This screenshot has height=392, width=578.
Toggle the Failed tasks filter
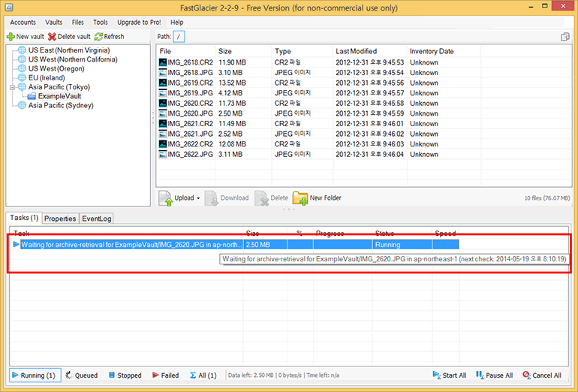coord(165,375)
